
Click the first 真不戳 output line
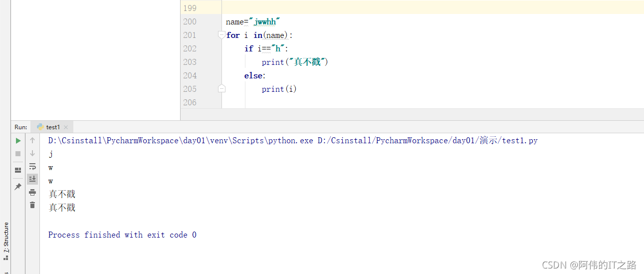pos(62,194)
